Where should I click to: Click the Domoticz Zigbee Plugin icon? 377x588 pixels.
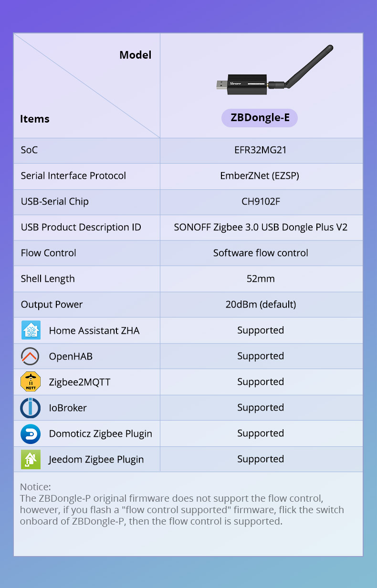30,433
